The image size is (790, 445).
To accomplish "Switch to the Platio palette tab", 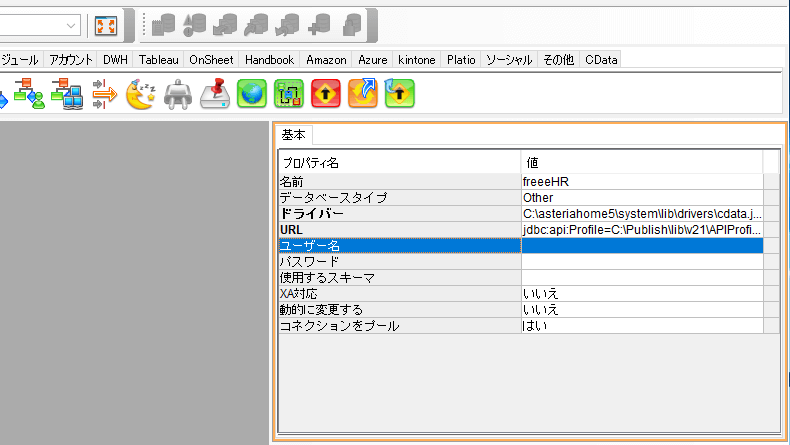I will (461, 60).
